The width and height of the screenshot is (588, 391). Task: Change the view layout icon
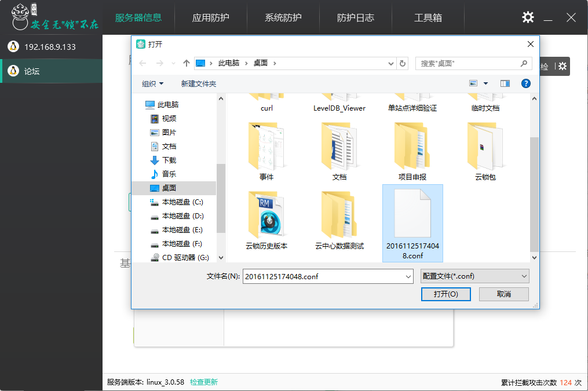point(473,83)
